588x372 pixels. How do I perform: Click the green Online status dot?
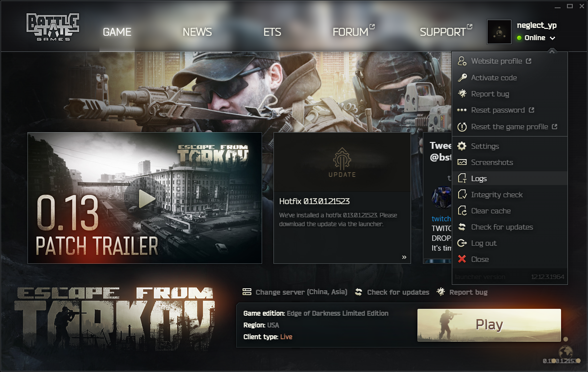[519, 38]
